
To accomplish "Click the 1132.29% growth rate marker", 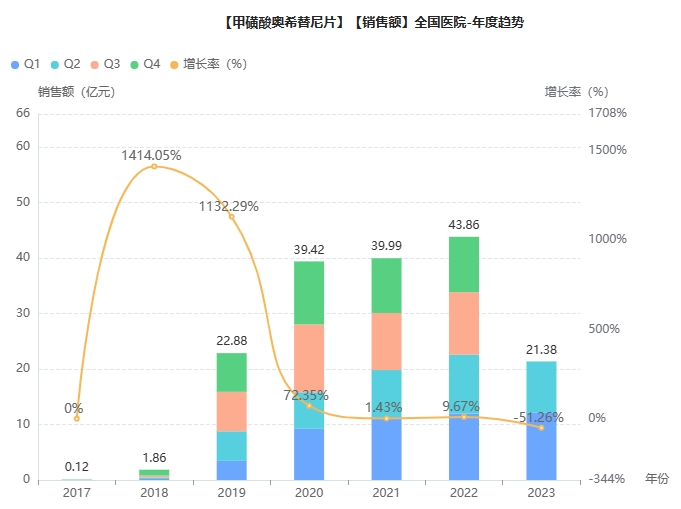I will pyautogui.click(x=231, y=217).
